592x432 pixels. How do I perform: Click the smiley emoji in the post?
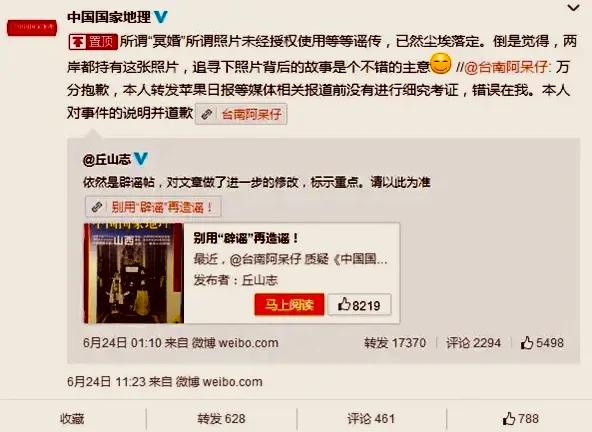tap(441, 63)
